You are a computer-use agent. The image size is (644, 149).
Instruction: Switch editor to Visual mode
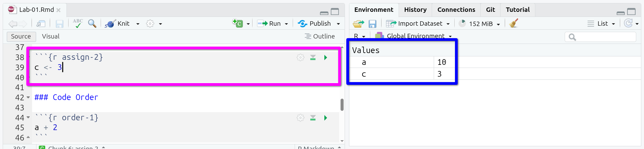point(51,36)
